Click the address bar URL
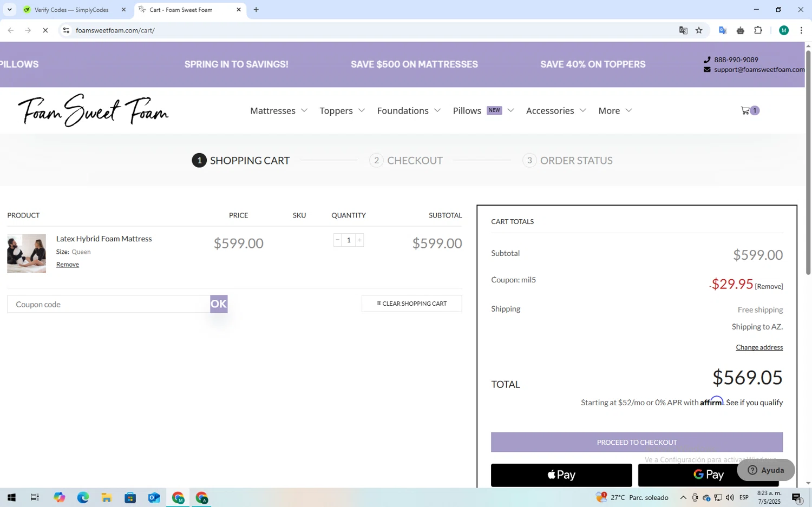This screenshot has width=812, height=507. [115, 30]
